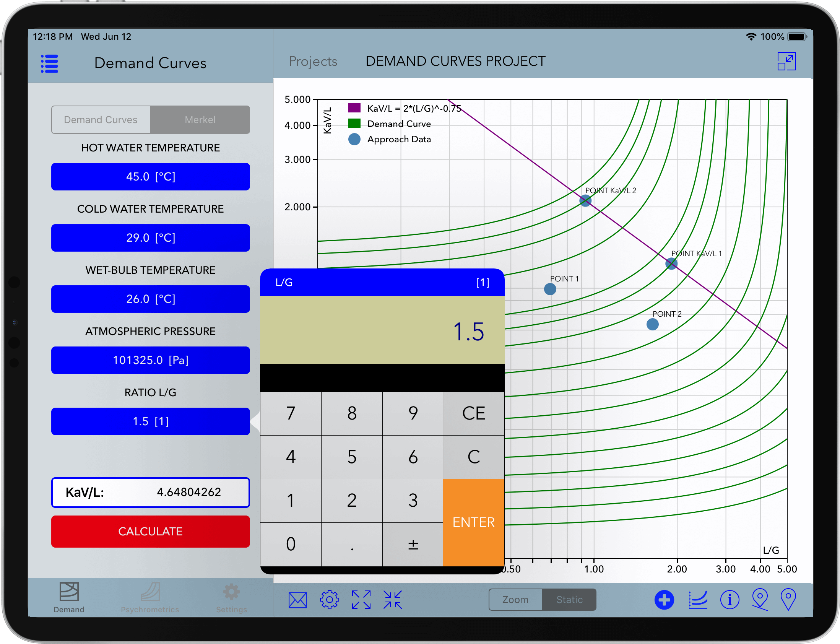This screenshot has width=840, height=644.
Task: Open the hamburger list menu
Action: [x=49, y=63]
